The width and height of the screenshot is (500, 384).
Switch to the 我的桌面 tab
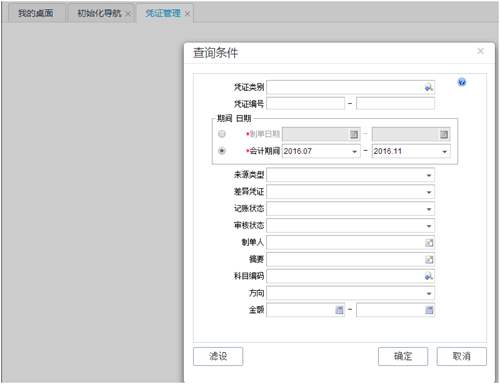click(36, 13)
